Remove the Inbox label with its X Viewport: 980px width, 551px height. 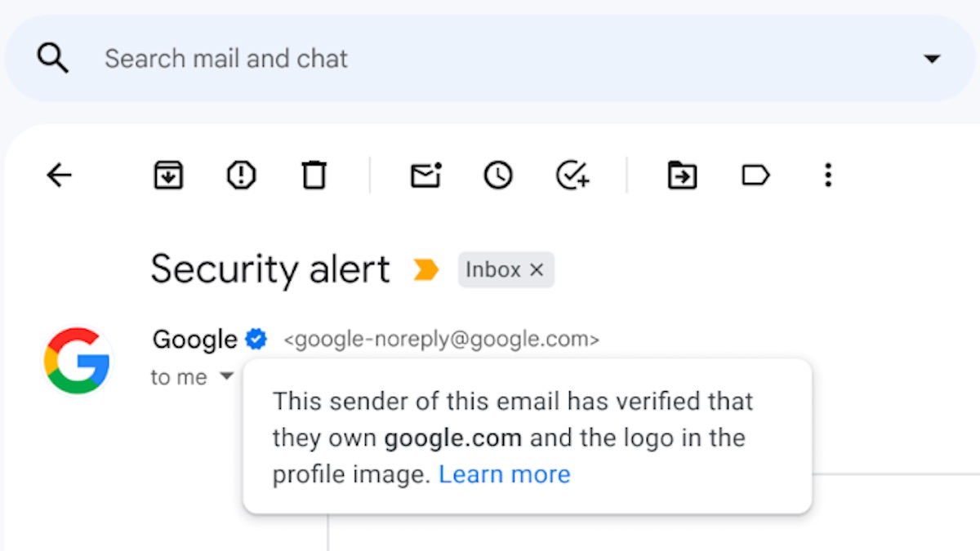click(537, 269)
